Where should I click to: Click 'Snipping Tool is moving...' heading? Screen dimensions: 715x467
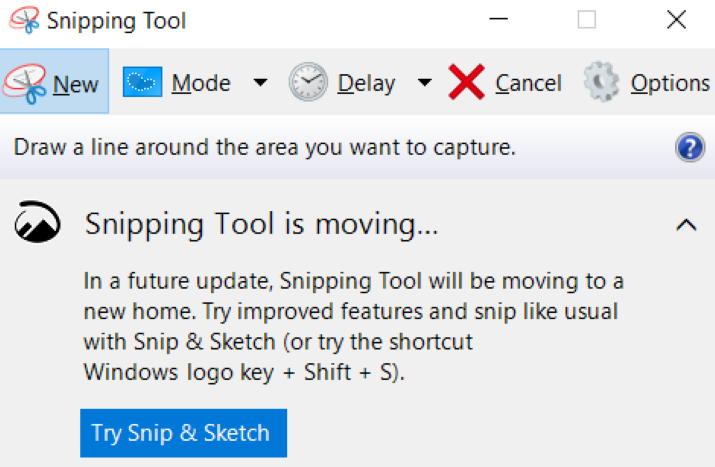coord(261,224)
